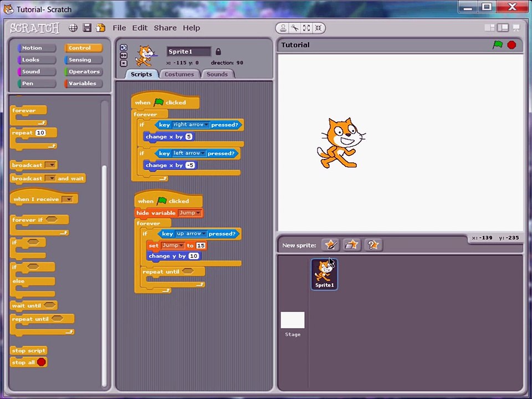Viewport: 532px width, 399px height.
Task: Open the Operators block category
Action: [84, 71]
